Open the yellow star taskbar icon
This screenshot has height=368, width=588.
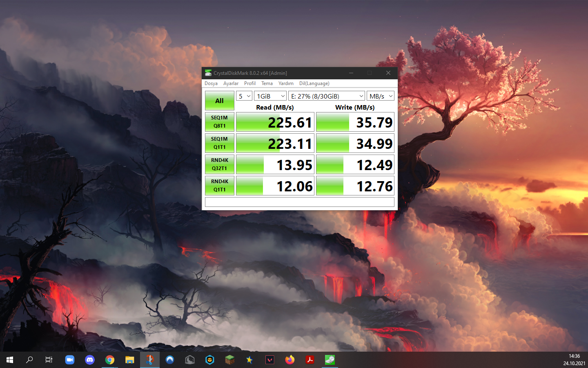coord(250,360)
